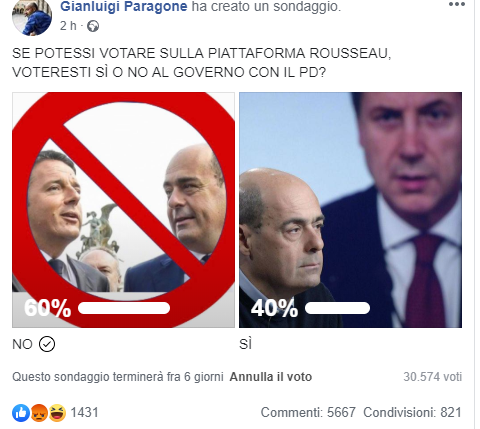This screenshot has width=480, height=429.
Task: Click the 60% result progress bar
Action: (x=124, y=308)
